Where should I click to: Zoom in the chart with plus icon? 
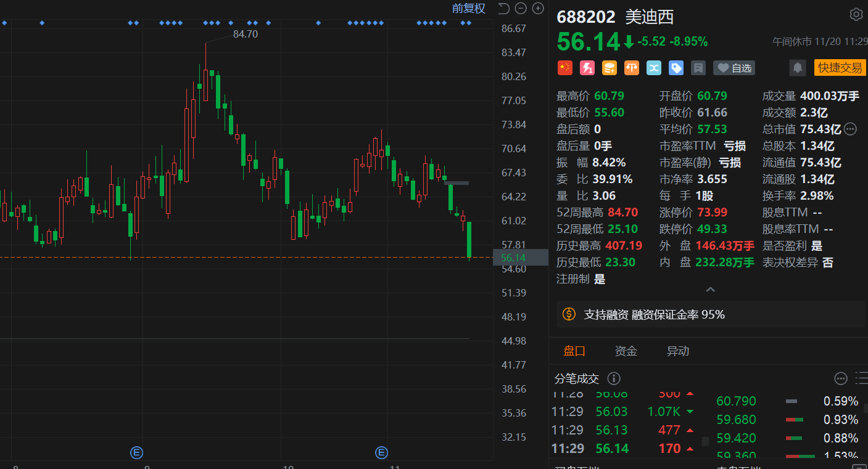(x=538, y=9)
